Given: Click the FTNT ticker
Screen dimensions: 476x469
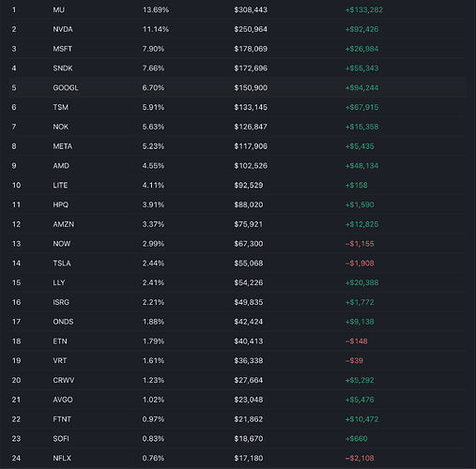Looking at the screenshot, I should (x=62, y=419).
